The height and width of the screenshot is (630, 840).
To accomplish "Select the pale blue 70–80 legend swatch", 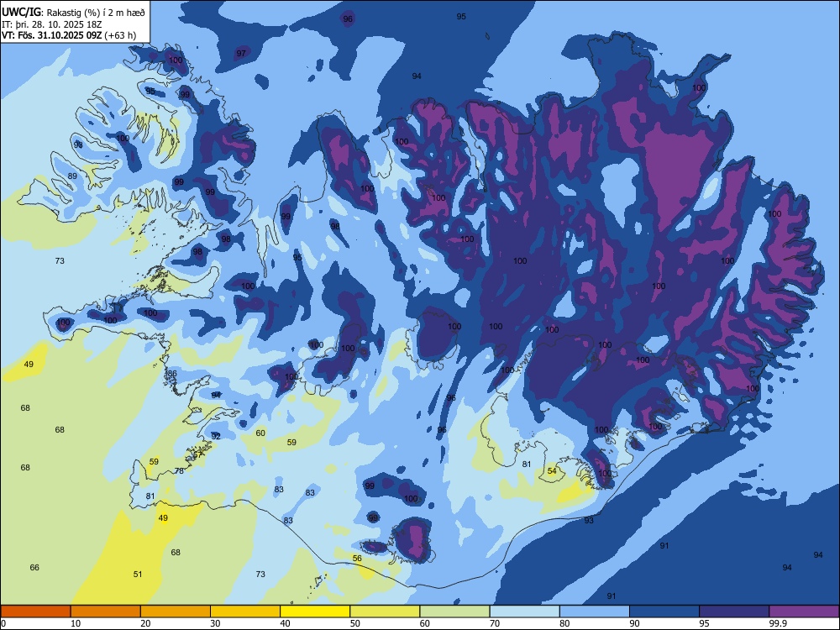I will (x=524, y=612).
